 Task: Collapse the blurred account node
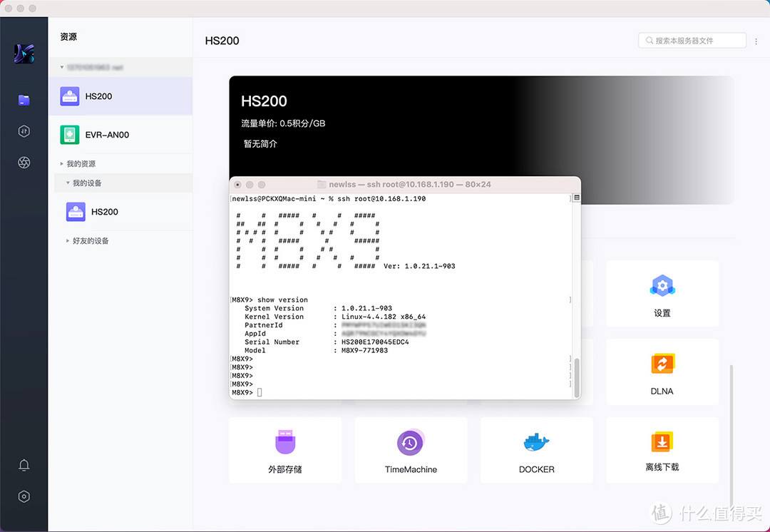[x=62, y=67]
